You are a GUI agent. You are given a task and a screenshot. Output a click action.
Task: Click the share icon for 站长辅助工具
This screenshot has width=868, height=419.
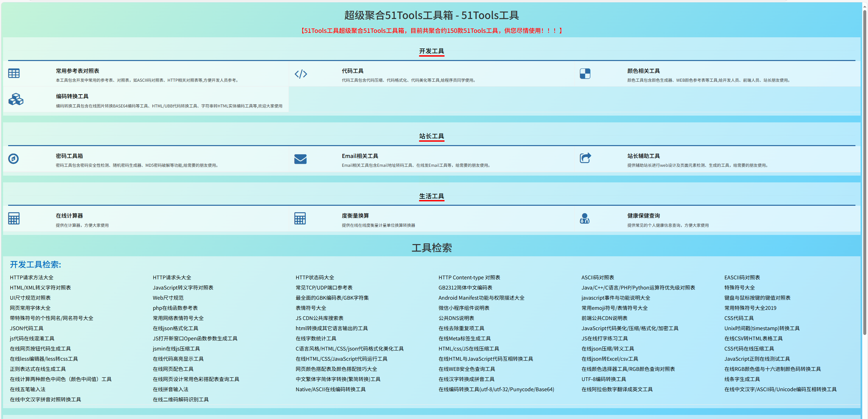585,158
